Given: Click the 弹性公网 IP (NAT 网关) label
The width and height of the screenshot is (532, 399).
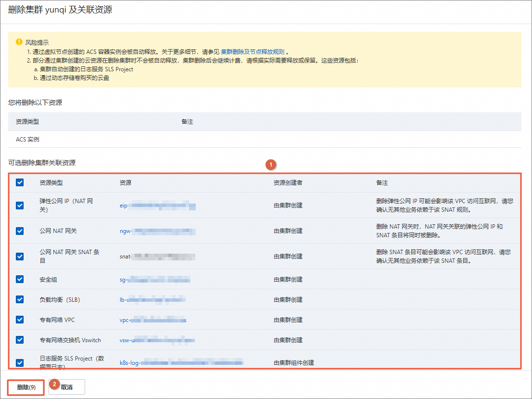Looking at the screenshot, I should coord(66,206).
